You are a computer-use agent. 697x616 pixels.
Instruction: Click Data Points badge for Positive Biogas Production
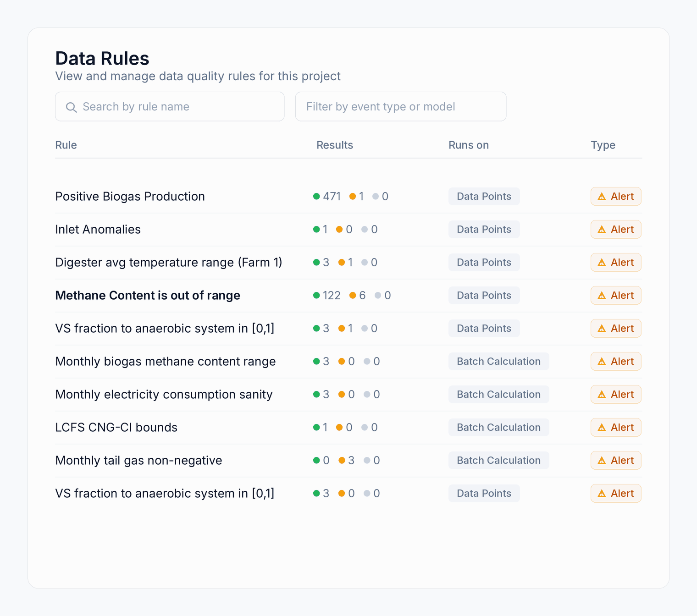click(484, 196)
